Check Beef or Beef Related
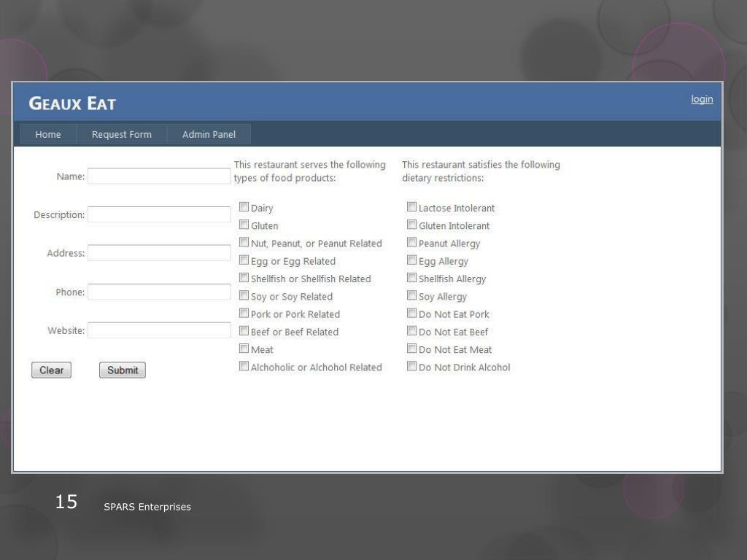Viewport: 747px width, 560px height. coord(244,331)
